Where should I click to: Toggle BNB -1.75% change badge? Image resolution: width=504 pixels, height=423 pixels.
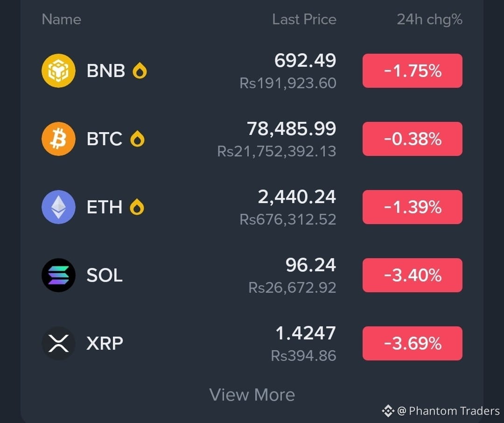tap(413, 71)
